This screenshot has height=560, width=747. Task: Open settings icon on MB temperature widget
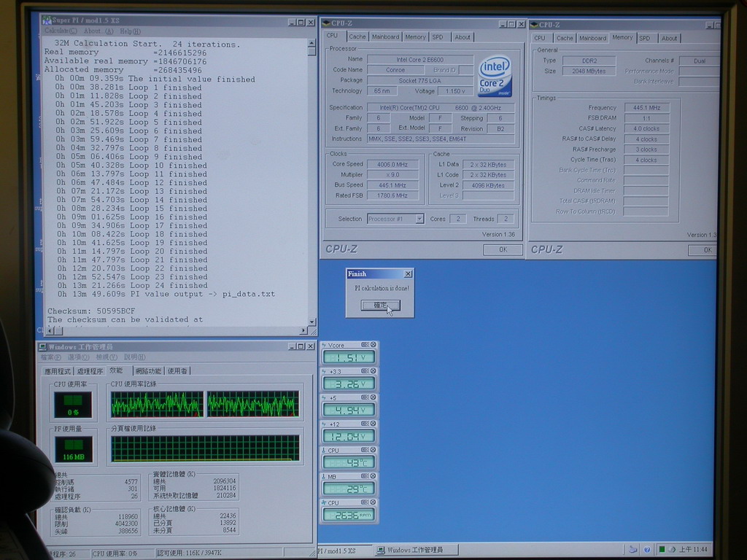point(365,475)
